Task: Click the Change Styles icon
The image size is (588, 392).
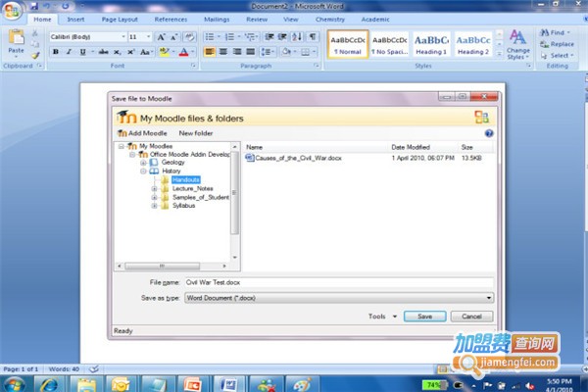Action: pyautogui.click(x=517, y=42)
